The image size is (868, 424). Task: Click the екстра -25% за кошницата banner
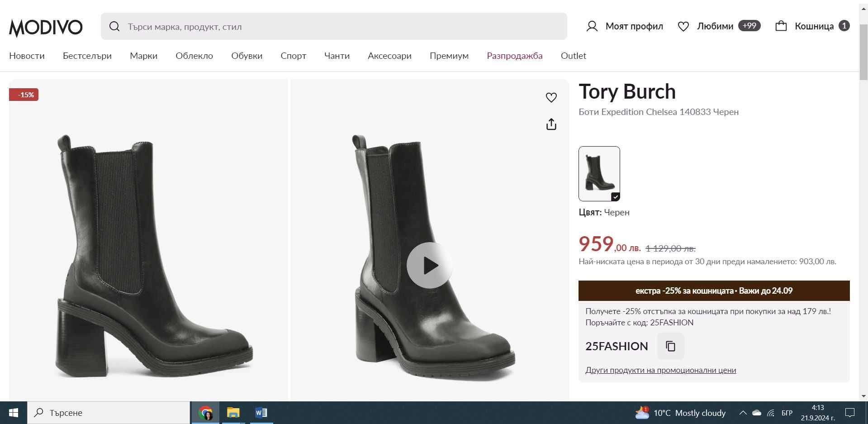(714, 291)
